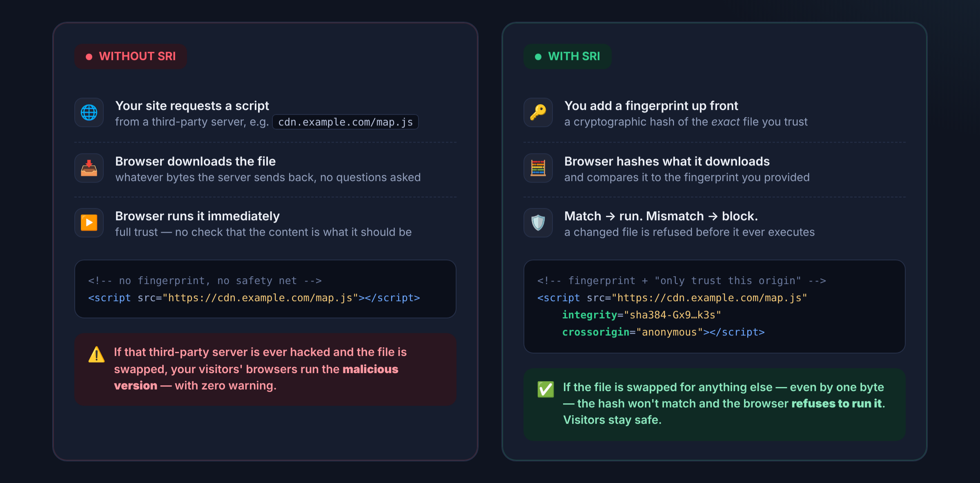Viewport: 980px width, 483px height.
Task: Click 'and compares it to the fingerprint' subtitle
Action: (x=687, y=177)
